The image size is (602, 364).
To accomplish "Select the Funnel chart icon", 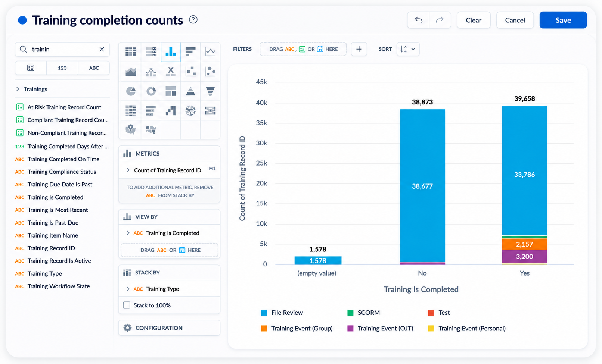I will (x=210, y=91).
